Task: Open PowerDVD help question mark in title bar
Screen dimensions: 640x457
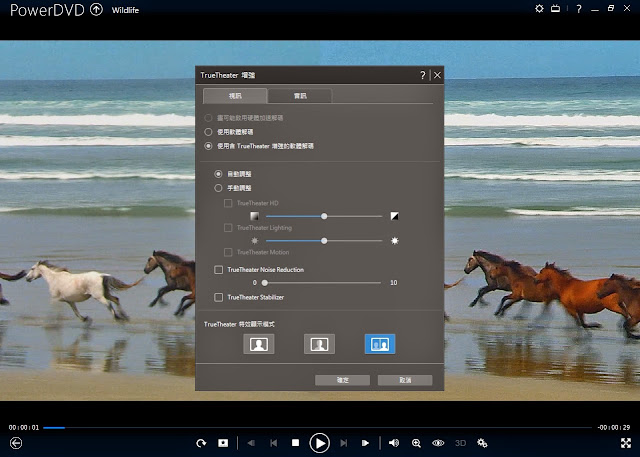Action: (579, 9)
